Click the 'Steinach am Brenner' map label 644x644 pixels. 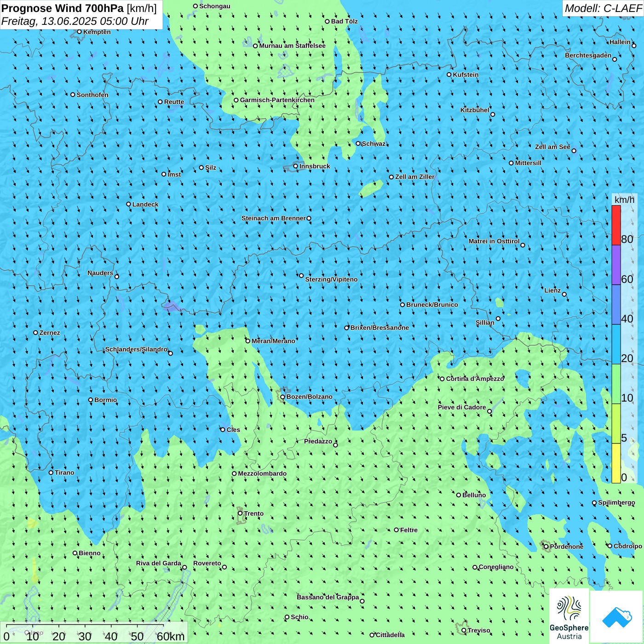click(273, 218)
